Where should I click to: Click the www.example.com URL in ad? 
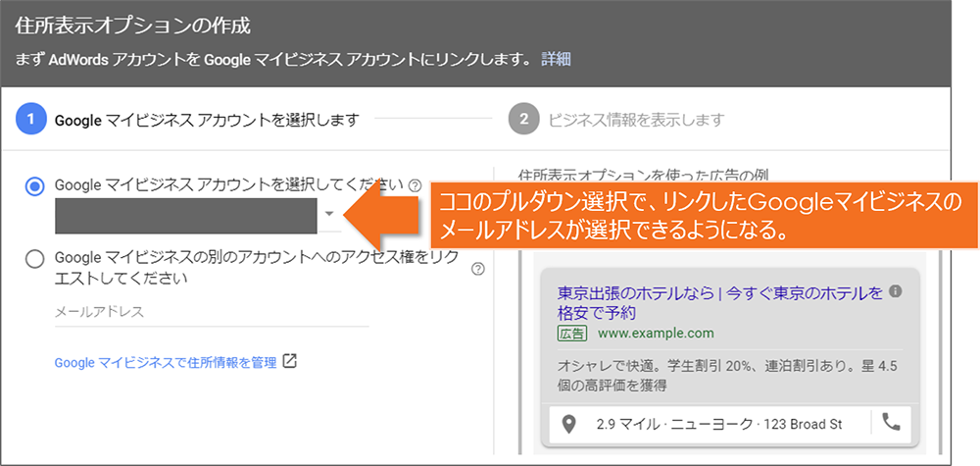click(656, 333)
